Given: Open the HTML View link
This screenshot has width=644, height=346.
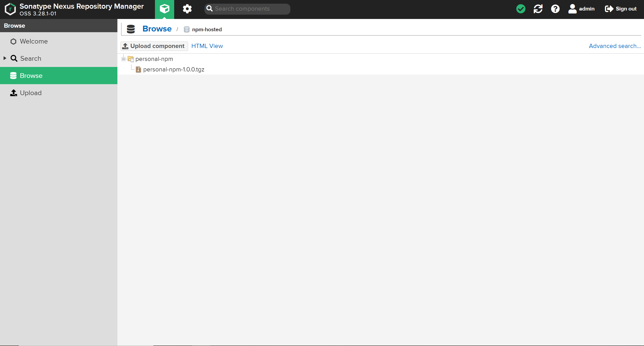Looking at the screenshot, I should click(207, 46).
